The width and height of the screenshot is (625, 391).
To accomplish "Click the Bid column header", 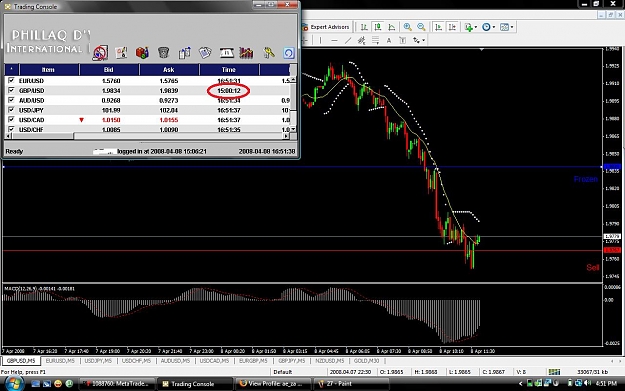I will (x=109, y=70).
